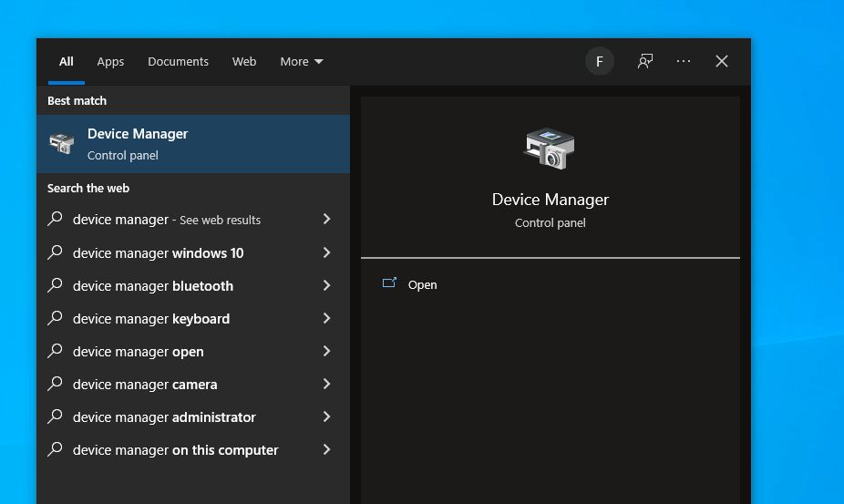Select 'device manager - See web results' suggestion

click(193, 219)
